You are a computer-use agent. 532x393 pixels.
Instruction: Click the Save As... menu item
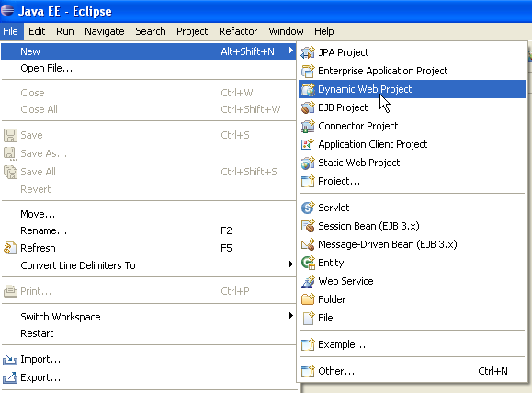pyautogui.click(x=149, y=153)
